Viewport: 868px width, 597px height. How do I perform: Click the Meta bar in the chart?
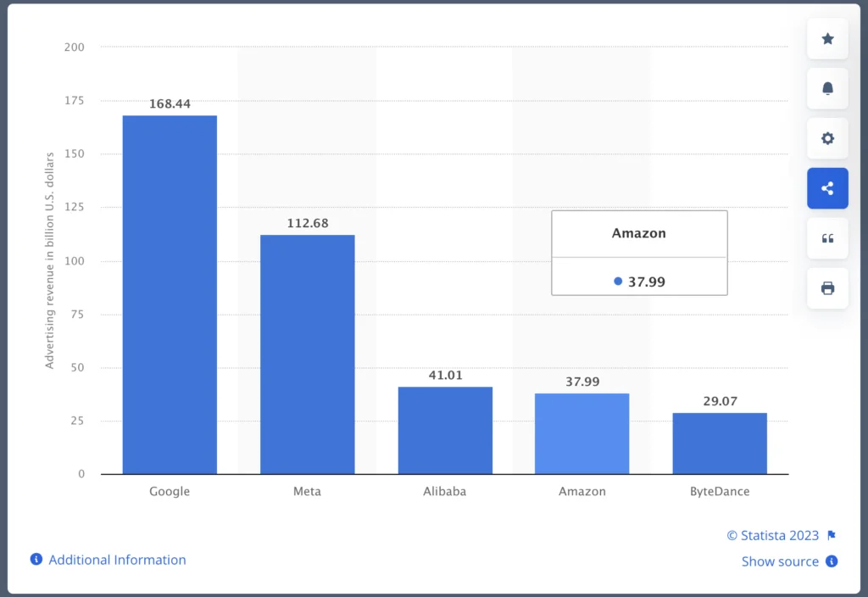(308, 354)
